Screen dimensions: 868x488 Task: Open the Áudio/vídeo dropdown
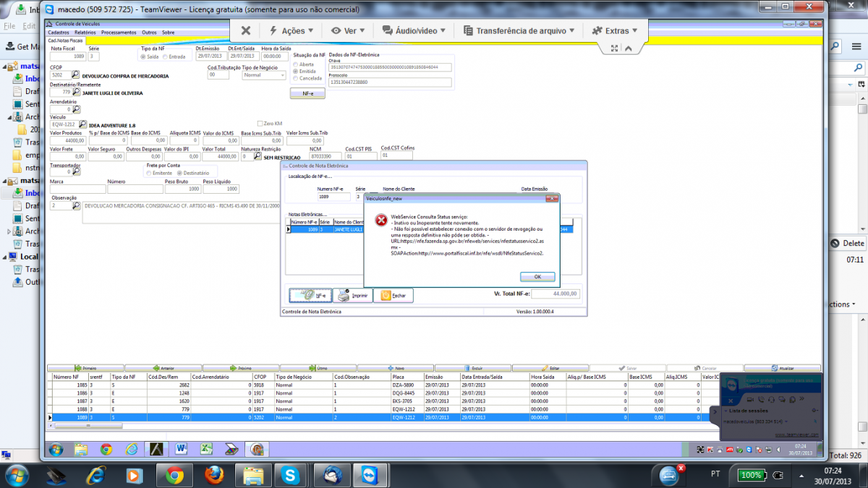pyautogui.click(x=414, y=30)
